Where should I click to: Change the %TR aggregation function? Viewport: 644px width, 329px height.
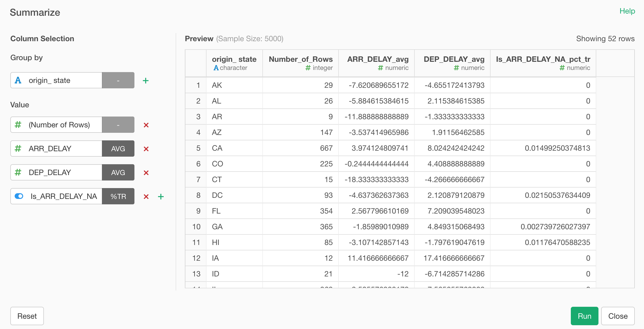[118, 196]
